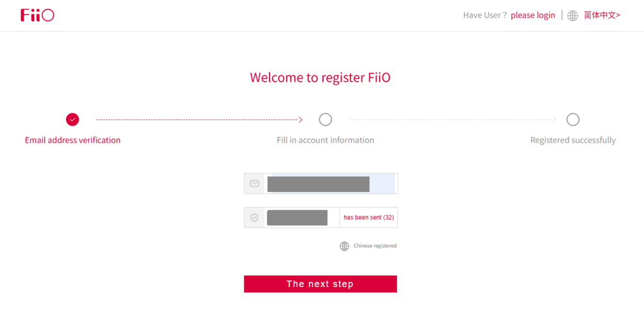Click the FiiO logo in header
The height and width of the screenshot is (315, 644).
38,15
